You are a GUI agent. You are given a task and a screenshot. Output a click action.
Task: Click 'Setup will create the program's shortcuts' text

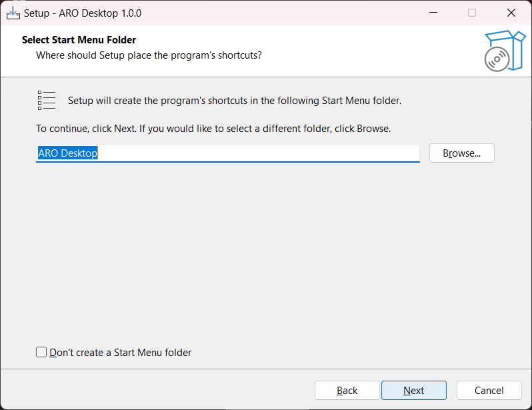[235, 101]
